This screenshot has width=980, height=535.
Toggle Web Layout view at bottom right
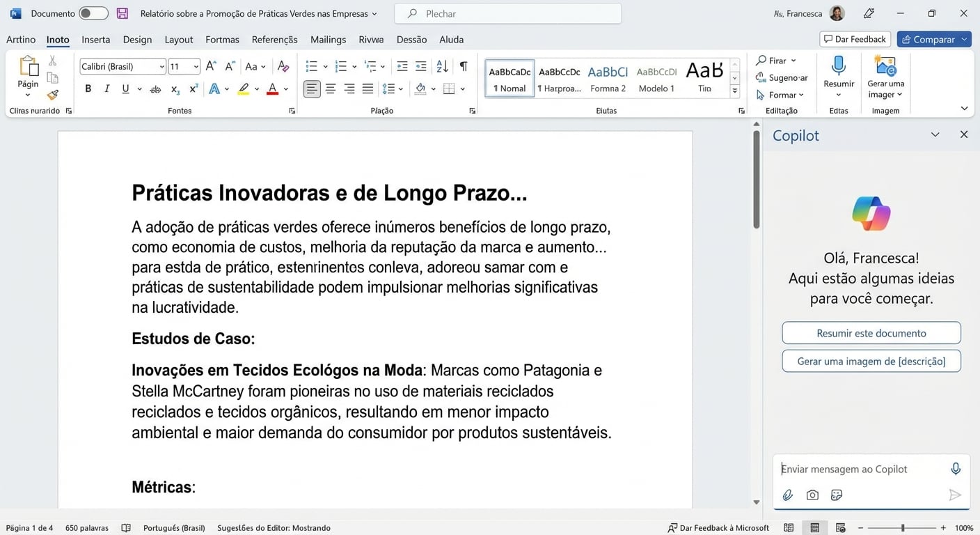840,527
